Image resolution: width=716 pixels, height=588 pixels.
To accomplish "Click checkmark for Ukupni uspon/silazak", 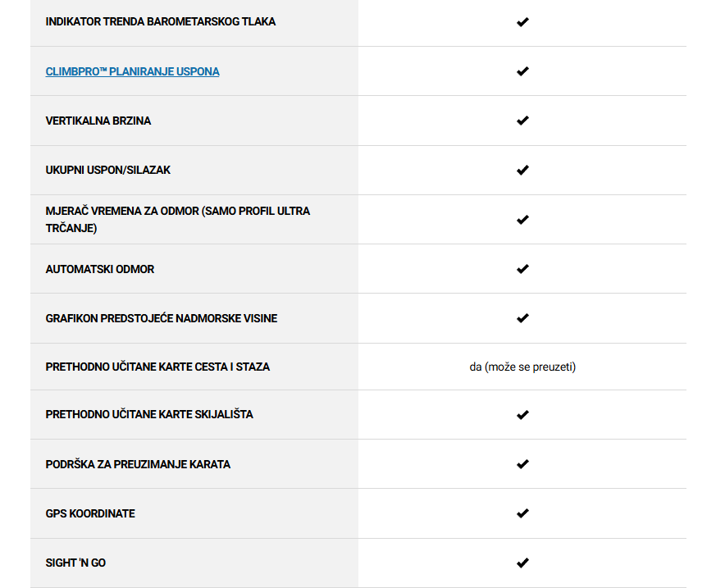I will click(522, 170).
